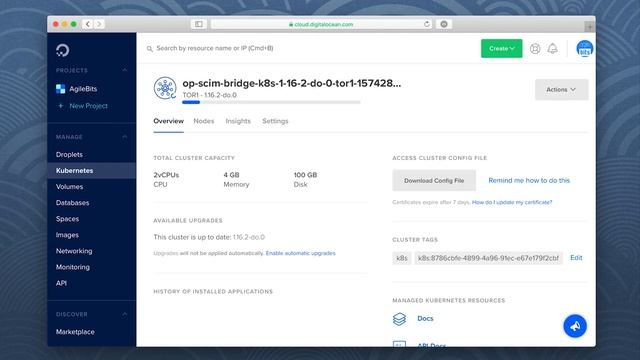Click Enable automatic upgrades link
This screenshot has width=640, height=360.
pos(300,253)
